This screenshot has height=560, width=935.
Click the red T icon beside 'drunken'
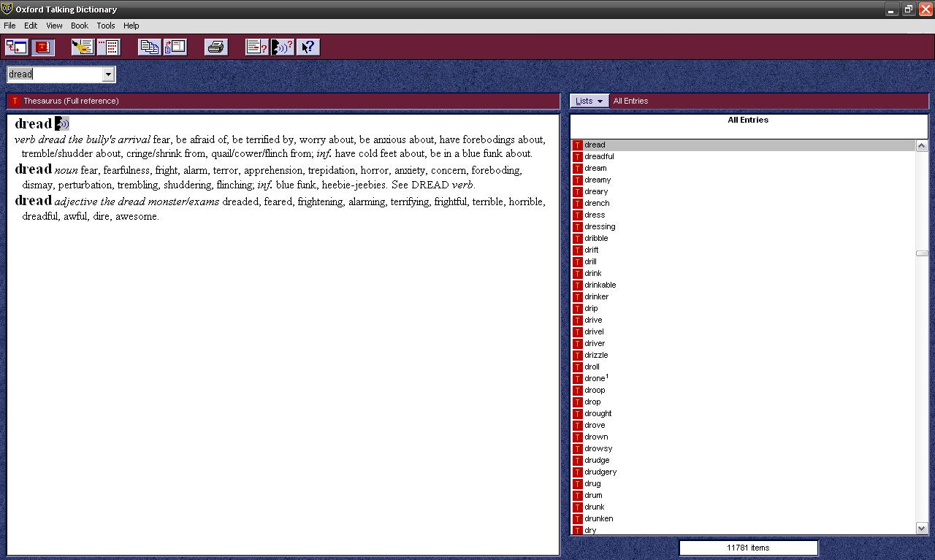tap(577, 518)
